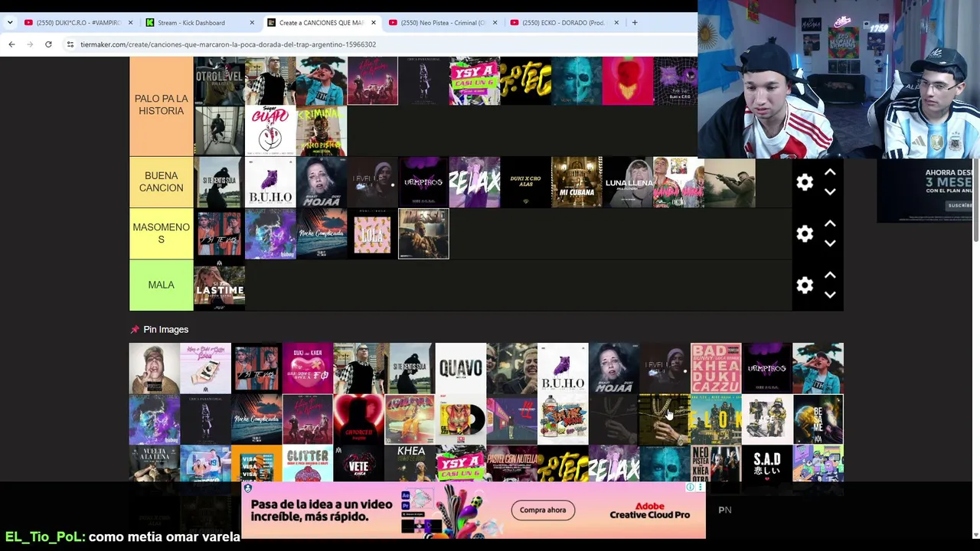Viewport: 980px width, 551px height.
Task: Click the Adobe ad info icon
Action: (691, 487)
